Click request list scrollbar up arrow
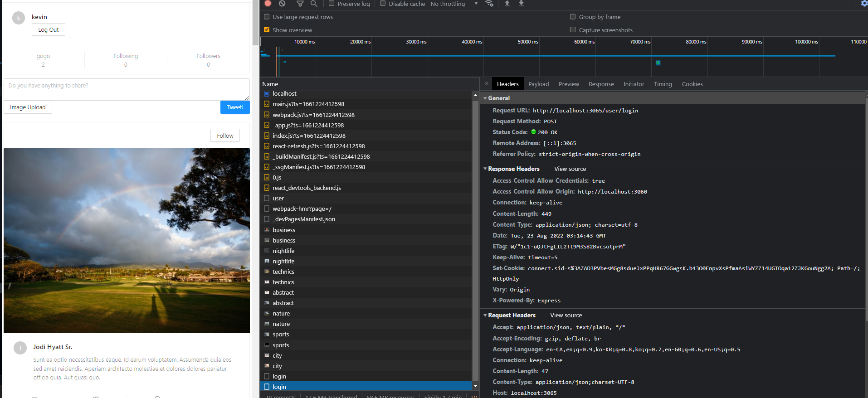This screenshot has height=398, width=868. pos(475,95)
